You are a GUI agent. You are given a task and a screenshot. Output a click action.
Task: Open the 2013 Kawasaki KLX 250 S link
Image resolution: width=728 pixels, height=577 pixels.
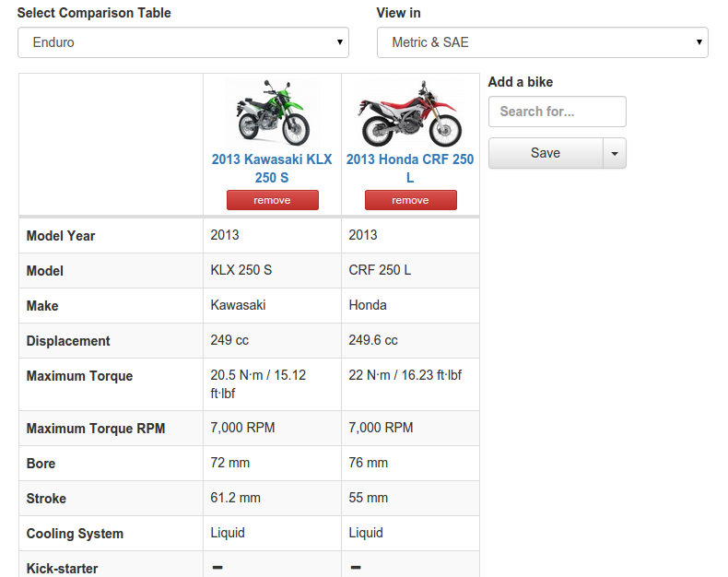pyautogui.click(x=272, y=168)
